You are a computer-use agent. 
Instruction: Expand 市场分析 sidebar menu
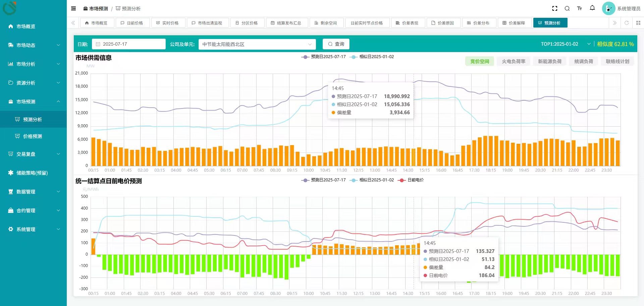click(34, 64)
